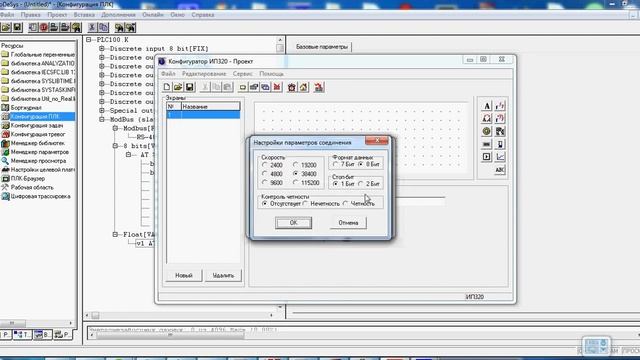This screenshot has height=360, width=640.
Task: Select the letter A text tool in element palette
Action: (487, 106)
